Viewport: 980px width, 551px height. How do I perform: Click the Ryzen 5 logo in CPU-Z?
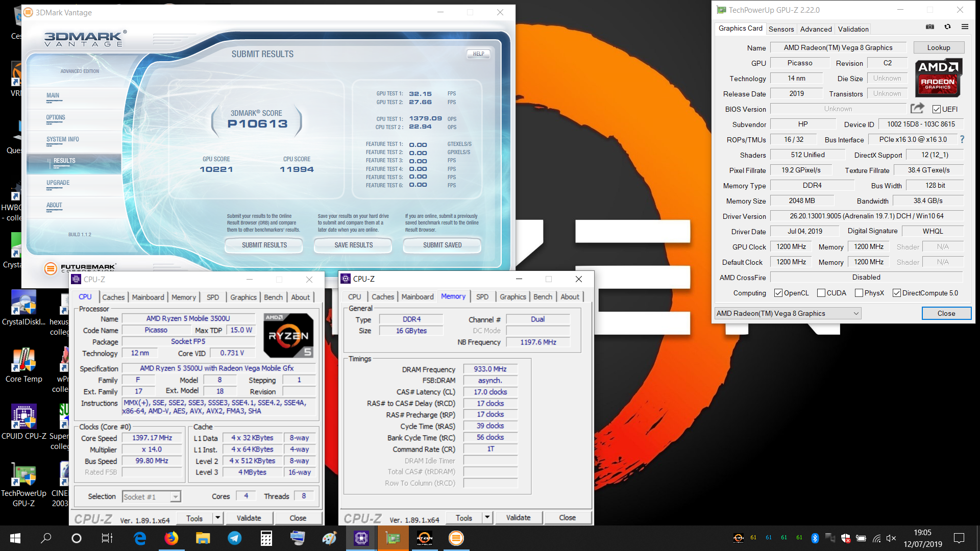point(288,335)
